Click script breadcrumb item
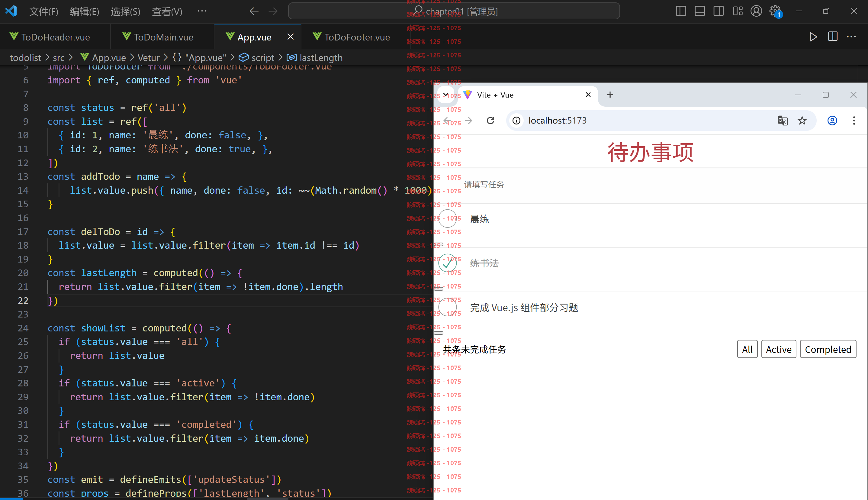 click(256, 57)
